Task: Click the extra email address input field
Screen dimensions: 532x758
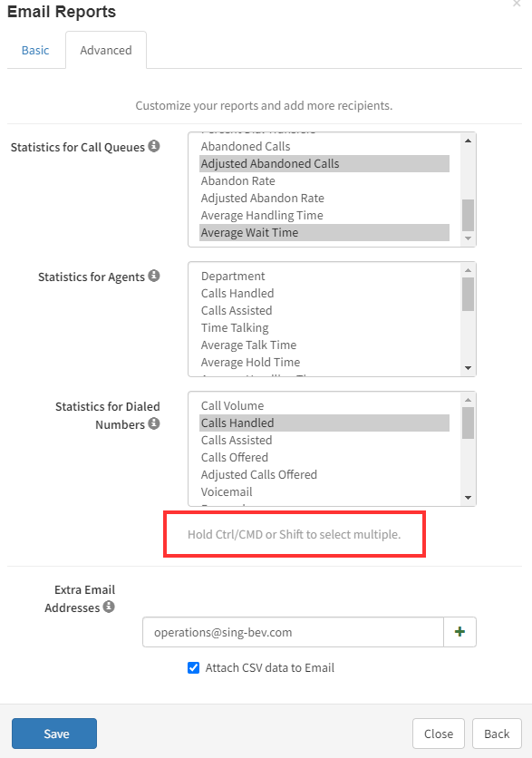Action: [293, 632]
